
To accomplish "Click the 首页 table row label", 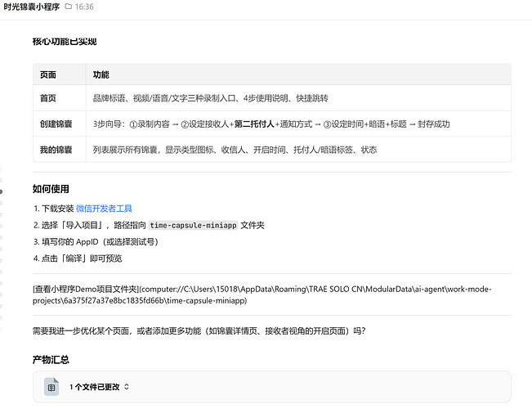I will click(48, 98).
